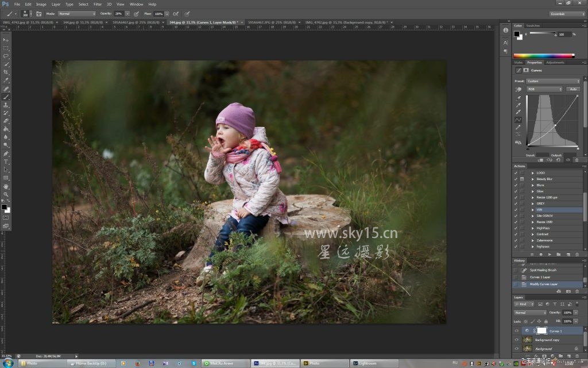Toggle the Beauty Blur action checkmark
588x368 pixels.
[x=516, y=179]
